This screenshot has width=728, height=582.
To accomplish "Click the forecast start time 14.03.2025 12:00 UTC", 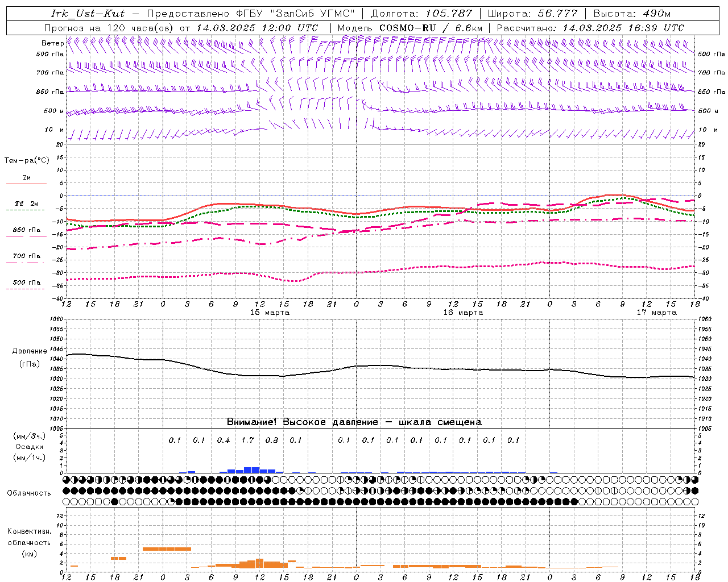I will (x=257, y=28).
